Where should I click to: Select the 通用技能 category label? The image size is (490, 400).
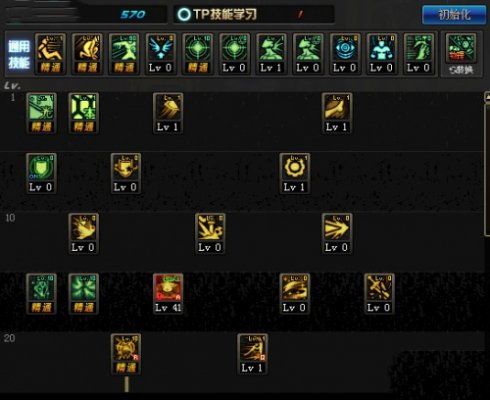click(19, 54)
